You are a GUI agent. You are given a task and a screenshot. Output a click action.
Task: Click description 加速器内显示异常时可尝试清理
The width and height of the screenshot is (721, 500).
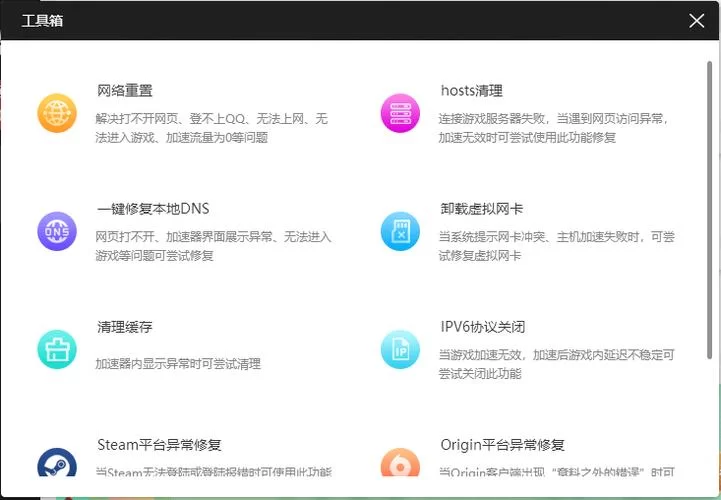pyautogui.click(x=178, y=364)
